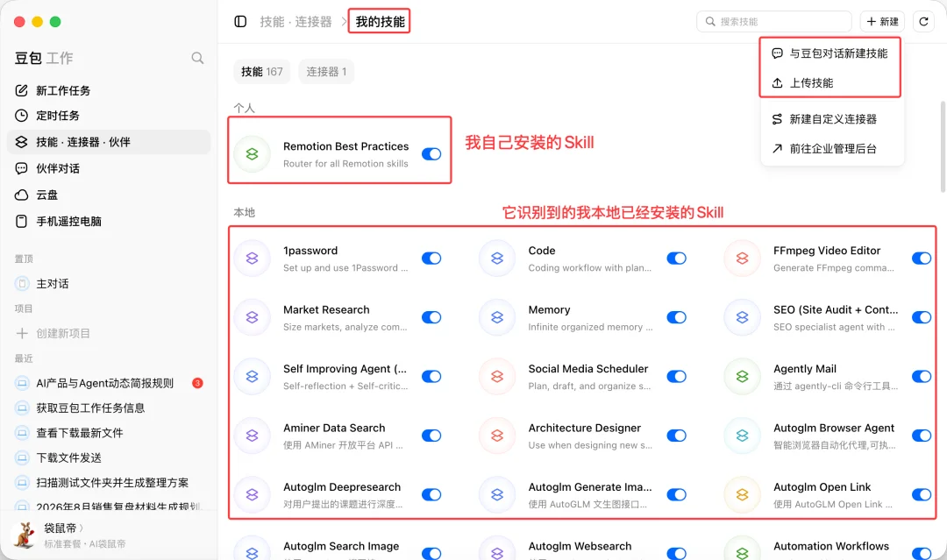Click the Code skill icon
This screenshot has height=560, width=947.
click(x=497, y=259)
